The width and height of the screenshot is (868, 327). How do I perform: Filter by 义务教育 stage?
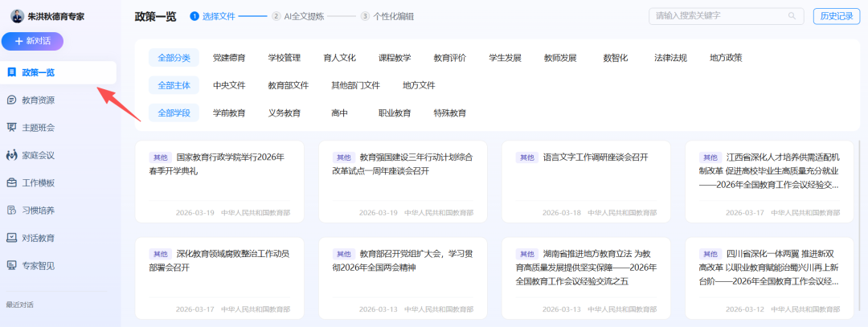click(x=284, y=112)
